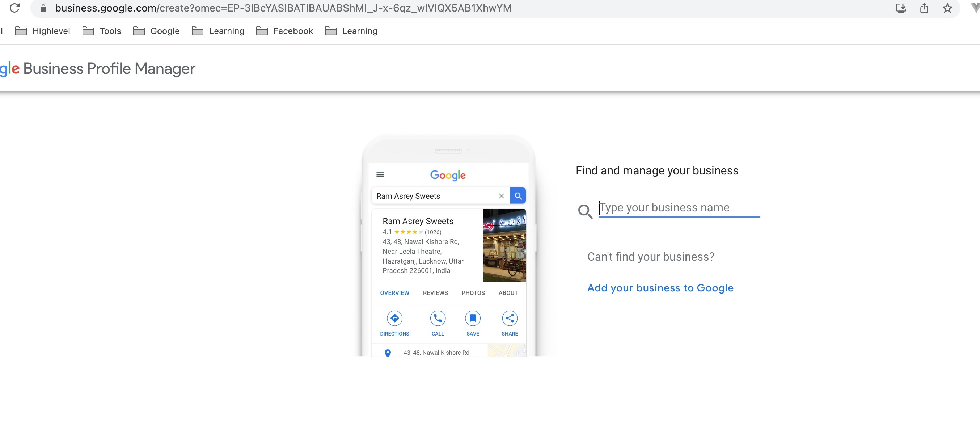Image resolution: width=980 pixels, height=430 pixels.
Task: Click the blue search button in phone mockup
Action: pos(518,196)
